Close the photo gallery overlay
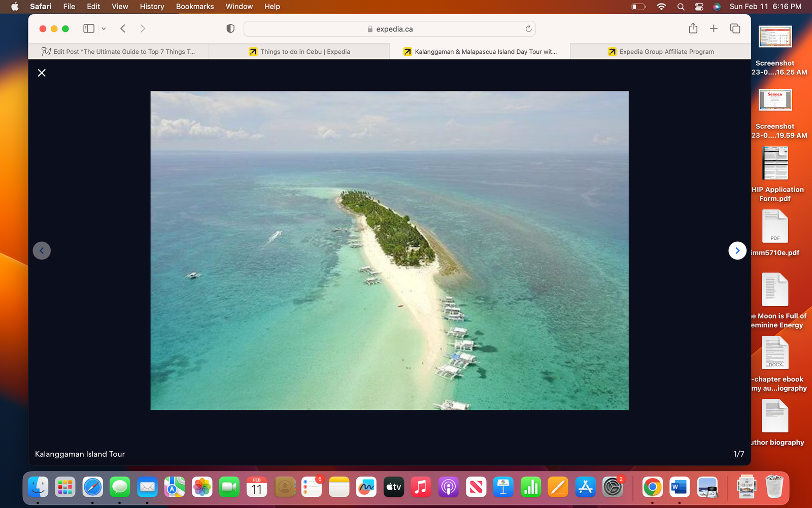 (x=42, y=73)
